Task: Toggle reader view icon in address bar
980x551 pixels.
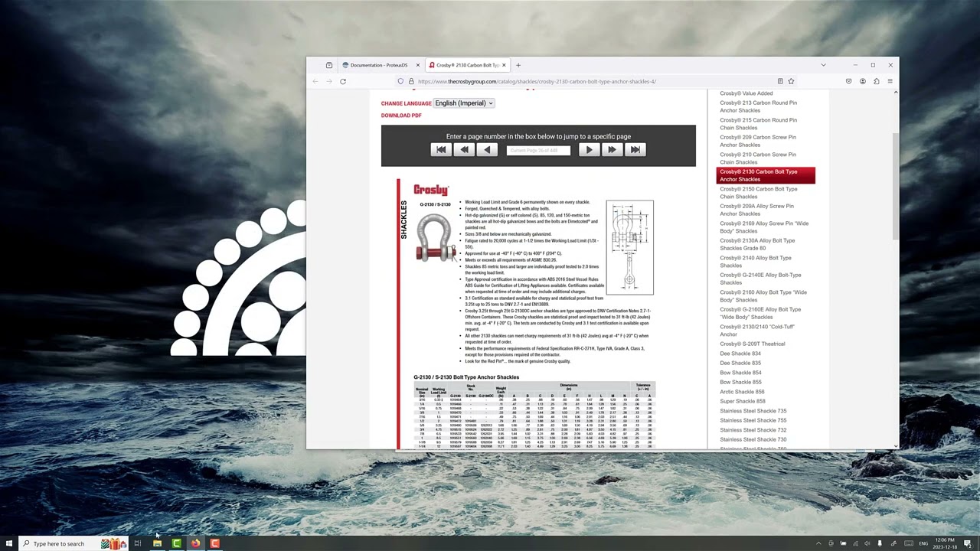Action: pyautogui.click(x=780, y=81)
